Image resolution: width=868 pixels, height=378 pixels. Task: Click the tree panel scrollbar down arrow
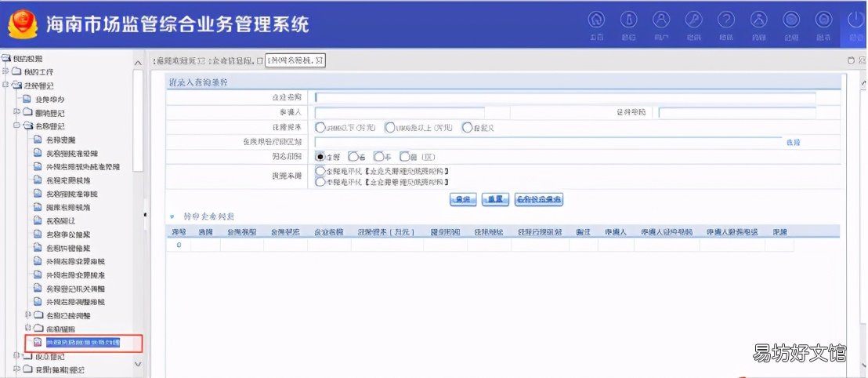click(139, 364)
